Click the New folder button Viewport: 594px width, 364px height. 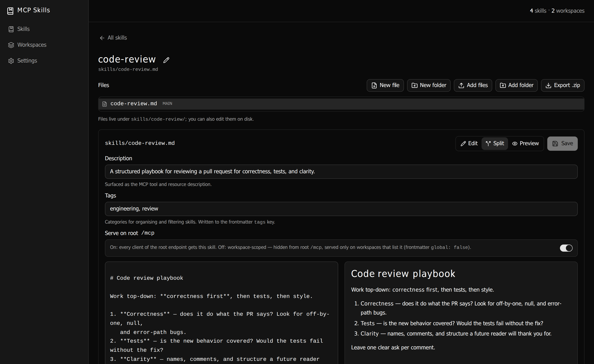click(429, 85)
